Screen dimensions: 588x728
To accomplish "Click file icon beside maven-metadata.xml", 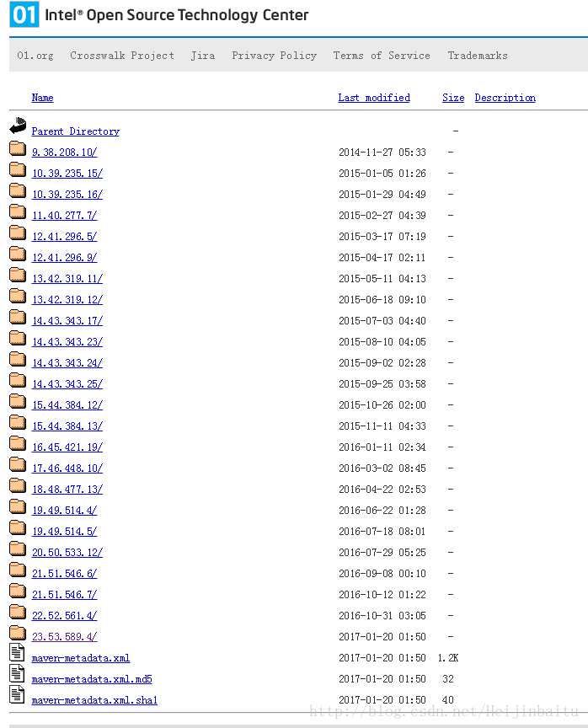I will (17, 652).
